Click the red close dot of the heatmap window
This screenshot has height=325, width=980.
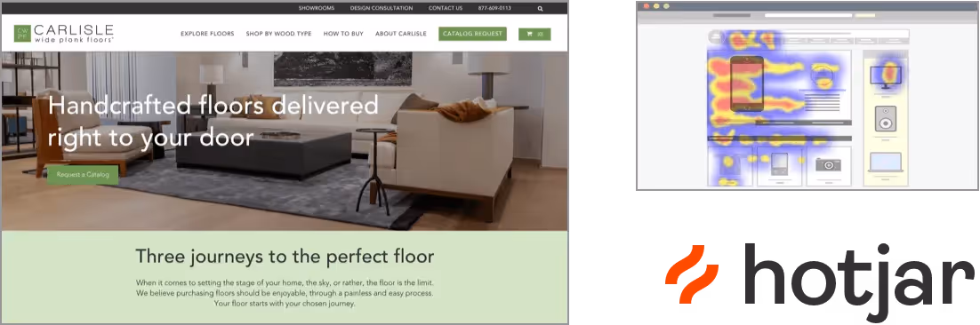[647, 5]
